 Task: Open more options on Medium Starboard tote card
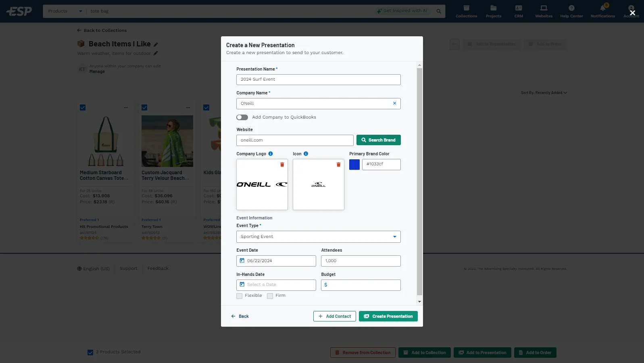[x=126, y=108]
